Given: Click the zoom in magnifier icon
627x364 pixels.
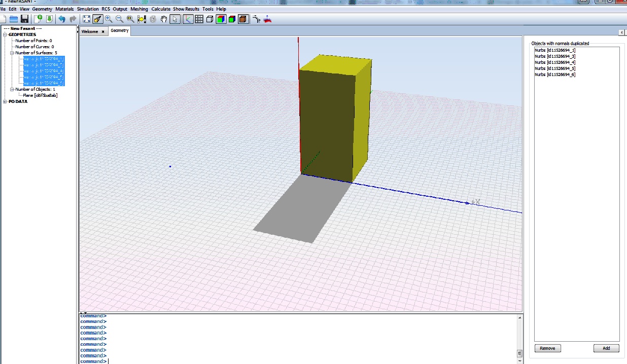Looking at the screenshot, I should pos(109,19).
